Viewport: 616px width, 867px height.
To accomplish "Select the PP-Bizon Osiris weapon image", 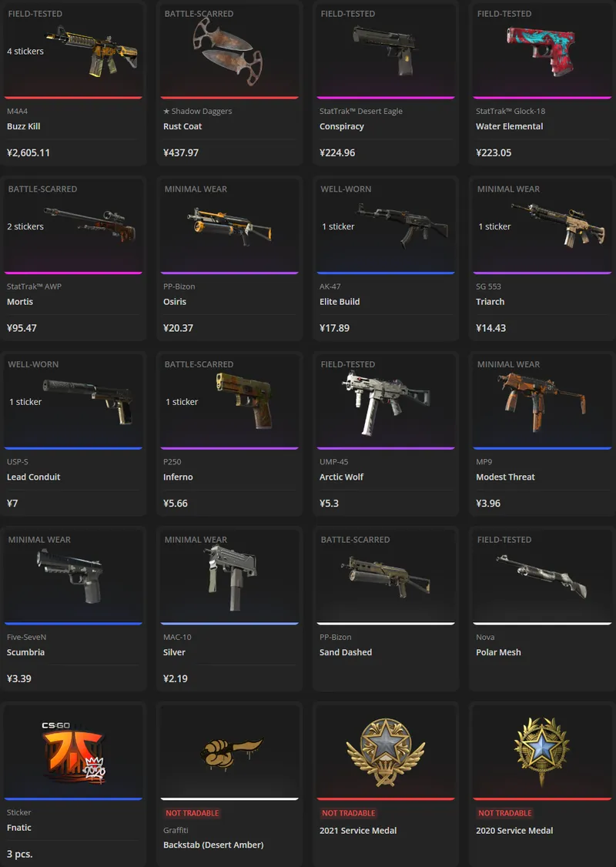I will [x=229, y=225].
